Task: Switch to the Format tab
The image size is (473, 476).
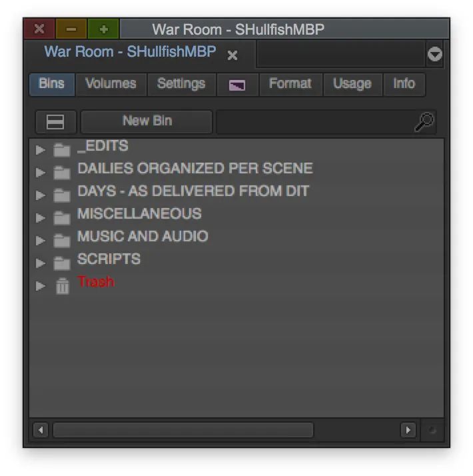Action: pos(290,84)
